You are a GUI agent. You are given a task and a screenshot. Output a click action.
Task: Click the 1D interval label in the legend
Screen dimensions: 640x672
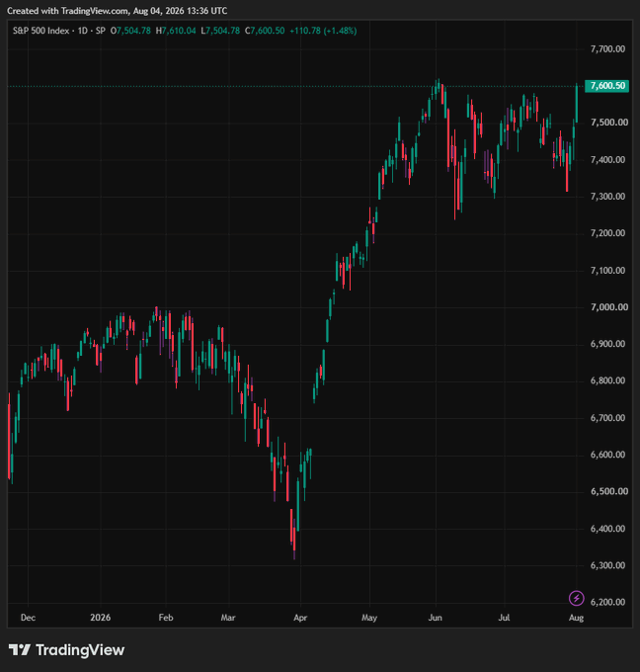pyautogui.click(x=82, y=31)
